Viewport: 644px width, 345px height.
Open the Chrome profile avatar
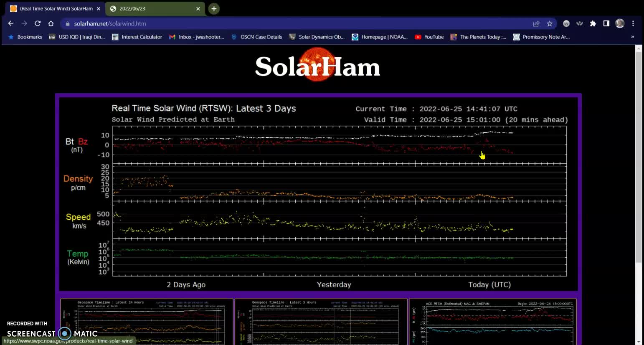pyautogui.click(x=620, y=24)
